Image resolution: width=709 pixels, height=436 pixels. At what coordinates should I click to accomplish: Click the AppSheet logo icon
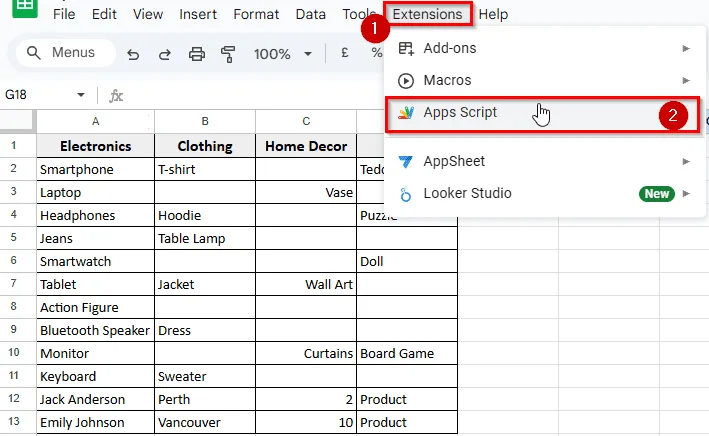tap(406, 161)
